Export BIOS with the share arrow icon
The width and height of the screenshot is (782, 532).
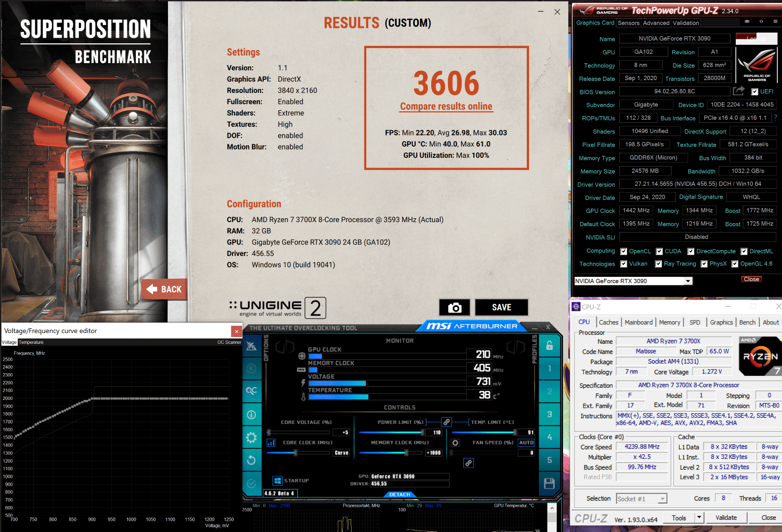pos(739,91)
